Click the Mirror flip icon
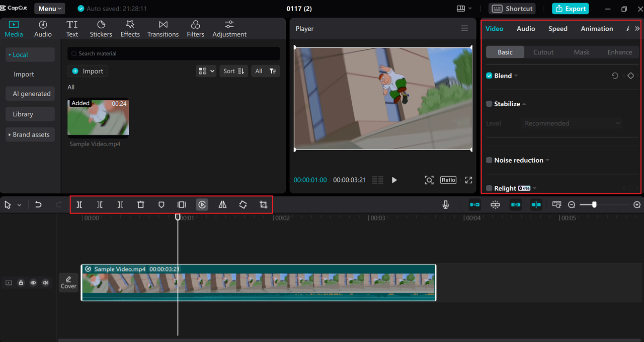The width and height of the screenshot is (644, 342). tap(222, 204)
